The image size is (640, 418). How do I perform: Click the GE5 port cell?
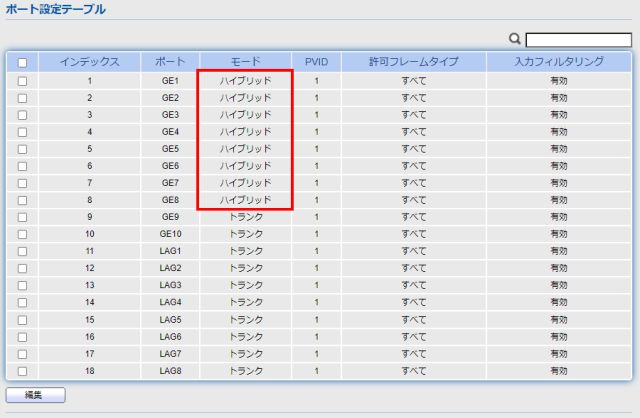click(x=170, y=149)
